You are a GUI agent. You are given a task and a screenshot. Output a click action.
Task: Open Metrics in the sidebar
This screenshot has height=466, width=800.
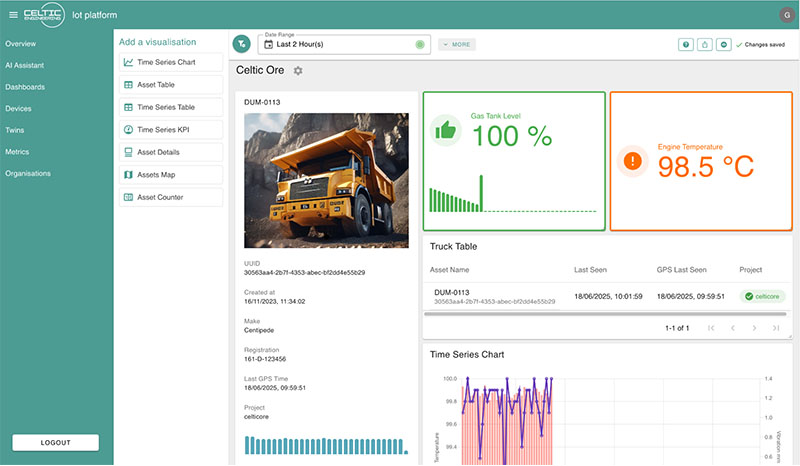[17, 152]
